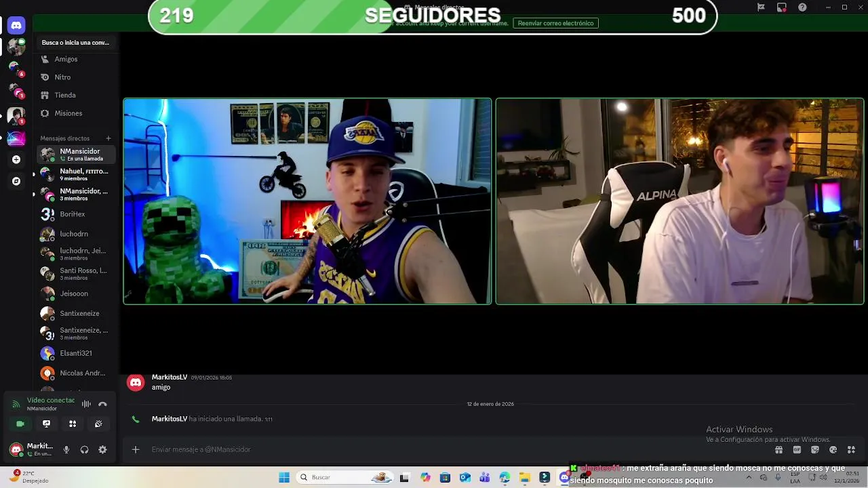Open the gift icon in message bar
868x488 pixels.
(x=778, y=449)
